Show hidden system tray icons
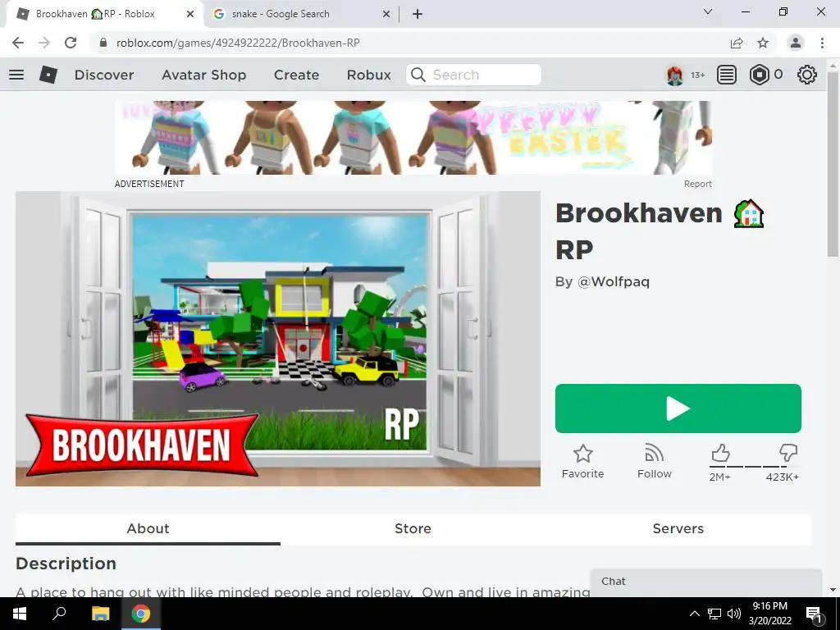This screenshot has height=630, width=840. tap(694, 614)
